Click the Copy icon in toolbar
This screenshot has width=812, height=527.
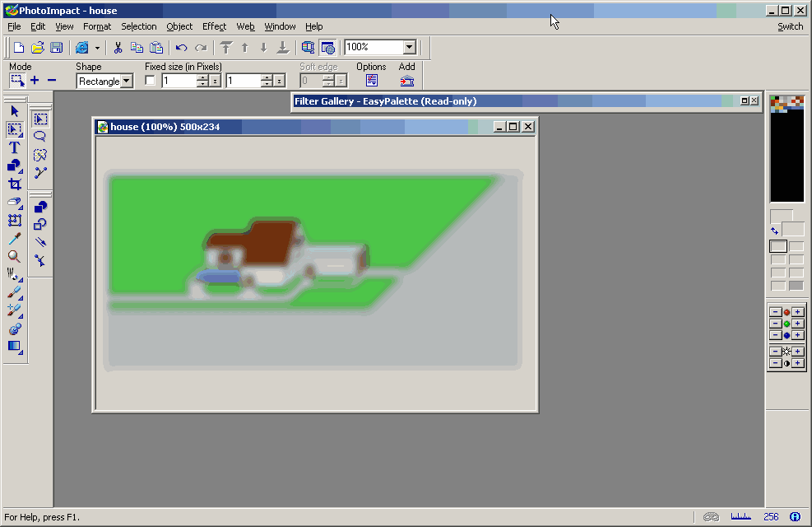(x=137, y=48)
